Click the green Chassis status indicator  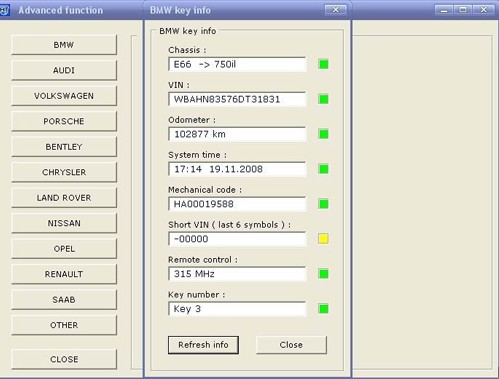pyautogui.click(x=323, y=64)
